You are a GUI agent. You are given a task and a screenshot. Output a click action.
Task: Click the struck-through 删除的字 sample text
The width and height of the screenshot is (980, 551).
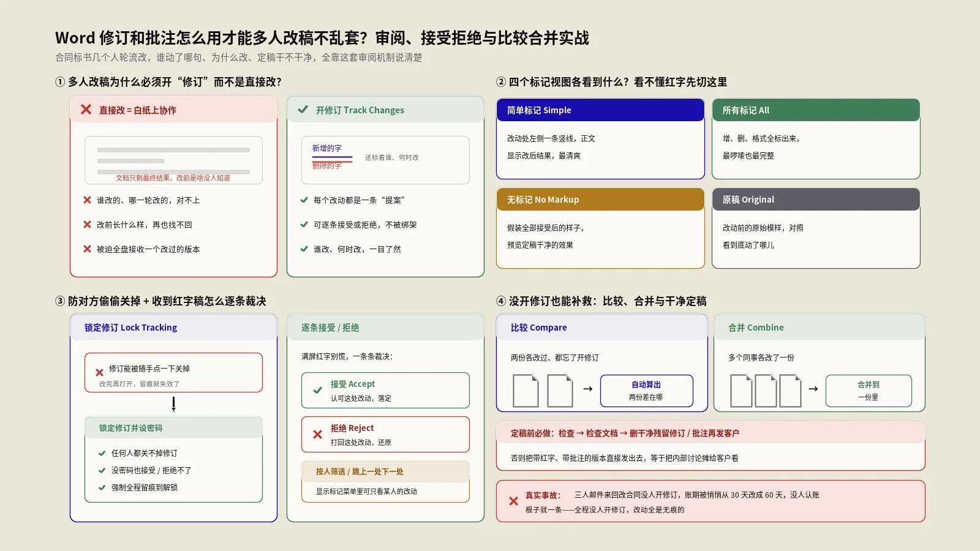327,166
